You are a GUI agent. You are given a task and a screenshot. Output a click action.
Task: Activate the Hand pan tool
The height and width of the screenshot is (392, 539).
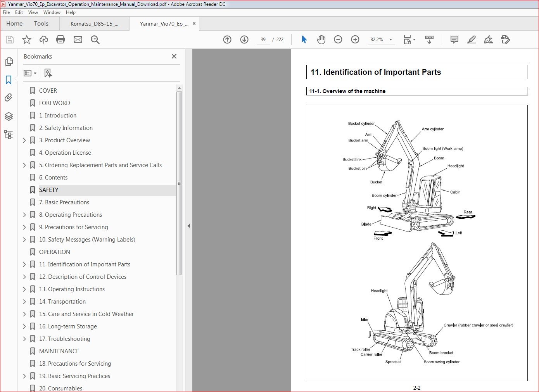[321, 40]
